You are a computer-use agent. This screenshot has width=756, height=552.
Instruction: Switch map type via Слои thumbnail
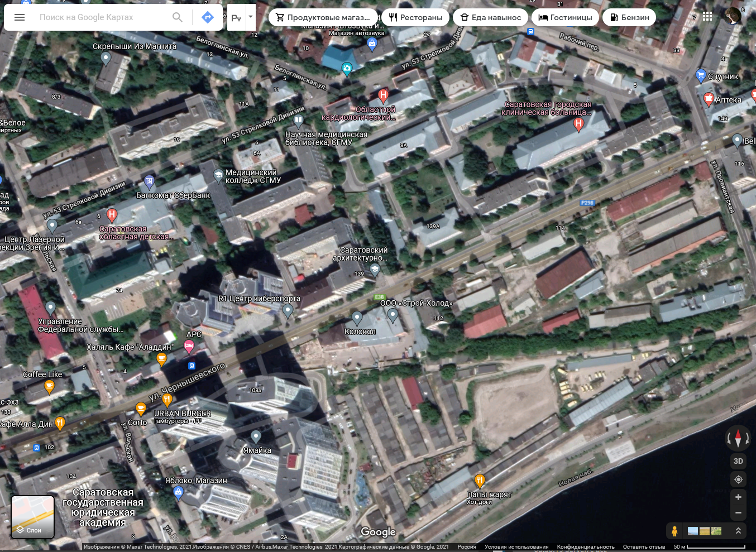click(x=33, y=517)
